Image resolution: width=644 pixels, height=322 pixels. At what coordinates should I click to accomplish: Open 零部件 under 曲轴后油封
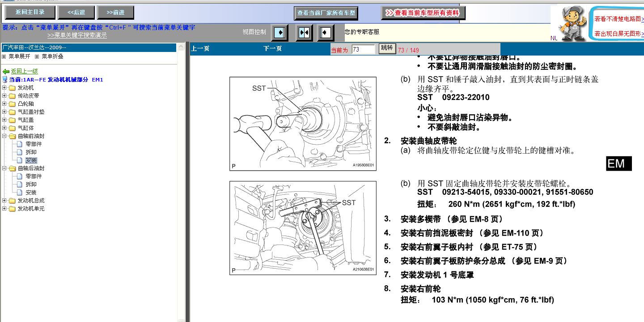tap(34, 176)
